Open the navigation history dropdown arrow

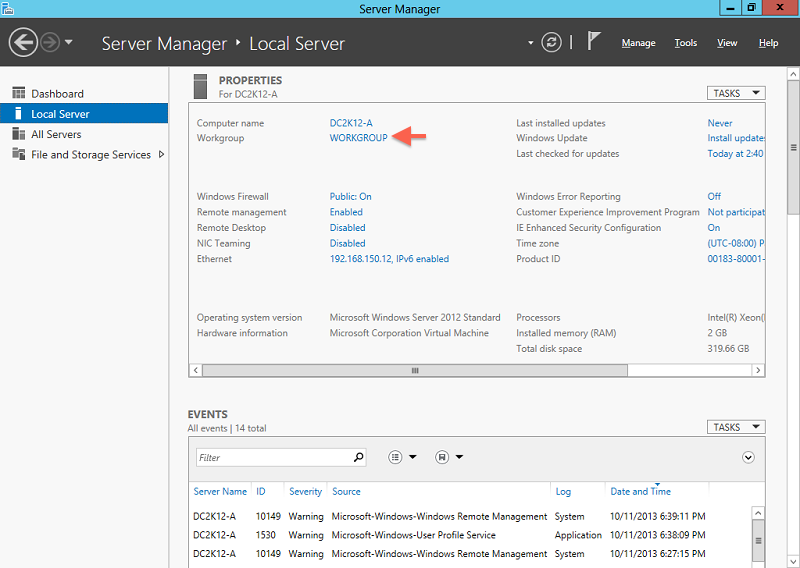click(x=69, y=42)
